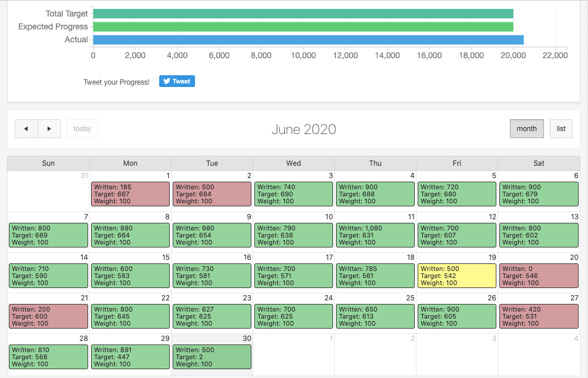
Task: Click the blue Actual progress bar
Action: coord(308,40)
